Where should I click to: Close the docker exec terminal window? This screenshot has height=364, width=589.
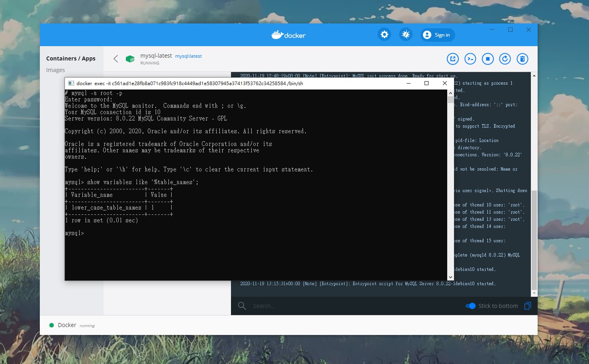(x=445, y=83)
